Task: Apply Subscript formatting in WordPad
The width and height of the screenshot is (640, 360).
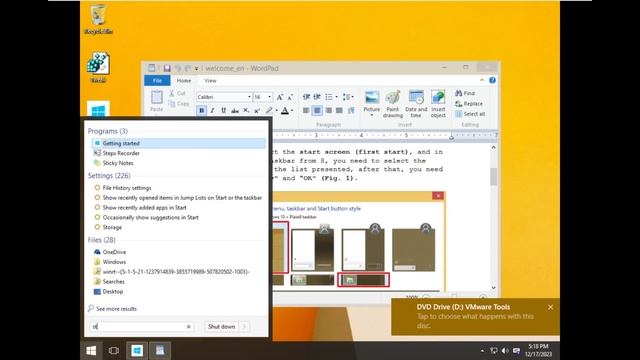Action: [x=246, y=110]
